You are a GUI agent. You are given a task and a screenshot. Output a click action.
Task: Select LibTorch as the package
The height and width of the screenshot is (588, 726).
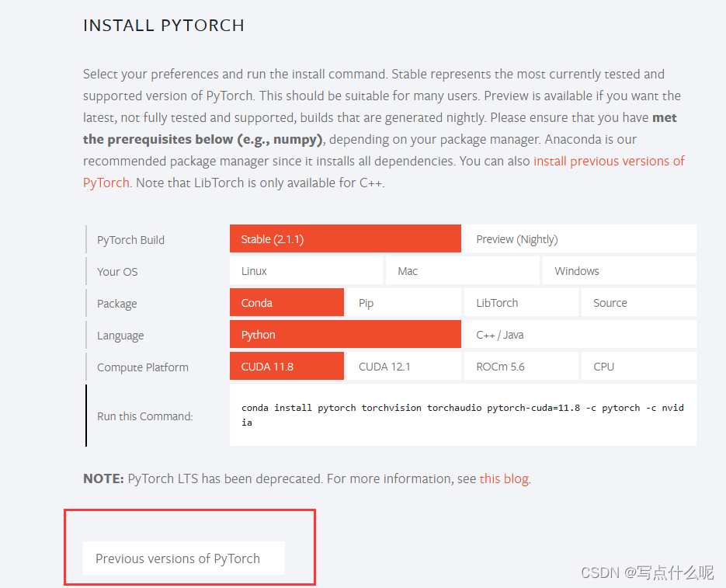pyautogui.click(x=520, y=302)
